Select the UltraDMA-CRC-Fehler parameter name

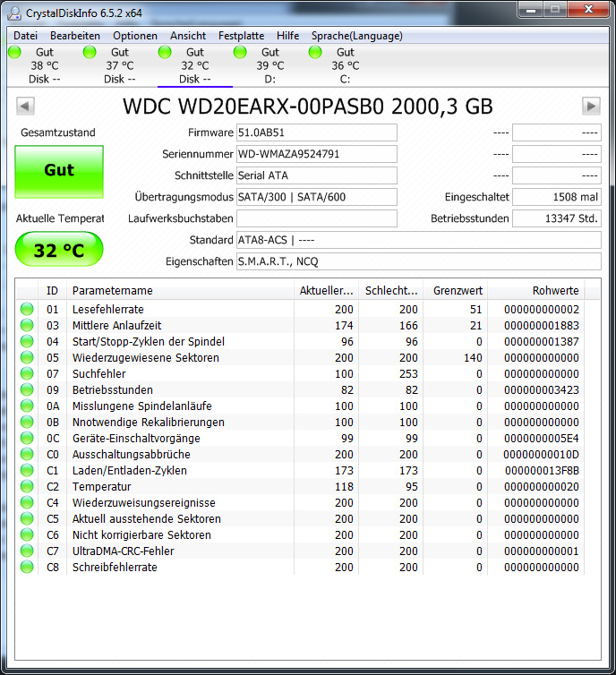124,551
